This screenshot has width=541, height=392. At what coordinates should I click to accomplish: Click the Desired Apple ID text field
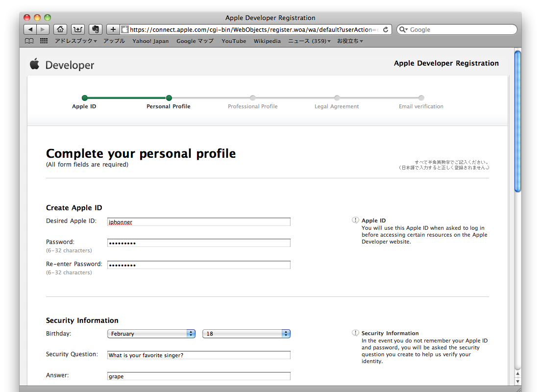point(198,222)
